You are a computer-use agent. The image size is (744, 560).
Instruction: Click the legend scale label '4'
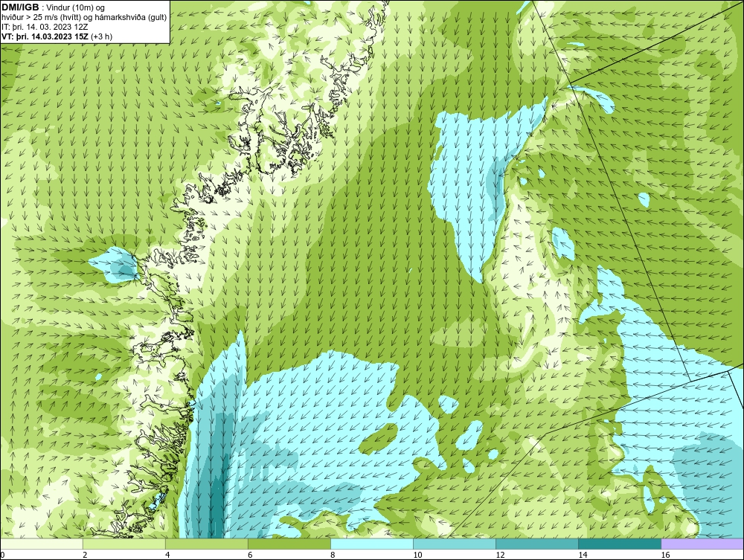(168, 555)
